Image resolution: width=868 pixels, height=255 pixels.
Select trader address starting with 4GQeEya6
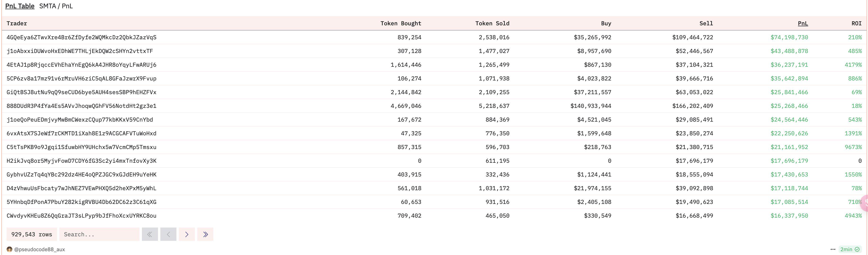(82, 37)
